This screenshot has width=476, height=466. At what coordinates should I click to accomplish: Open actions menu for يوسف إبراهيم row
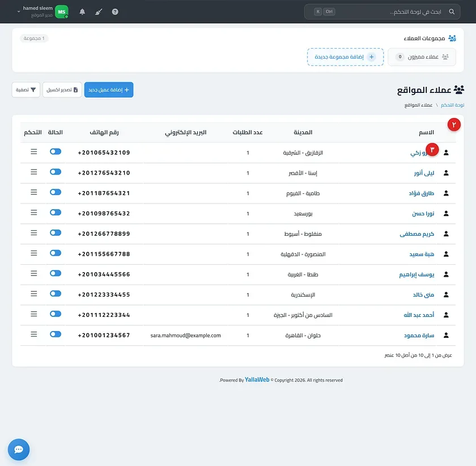[x=34, y=273]
